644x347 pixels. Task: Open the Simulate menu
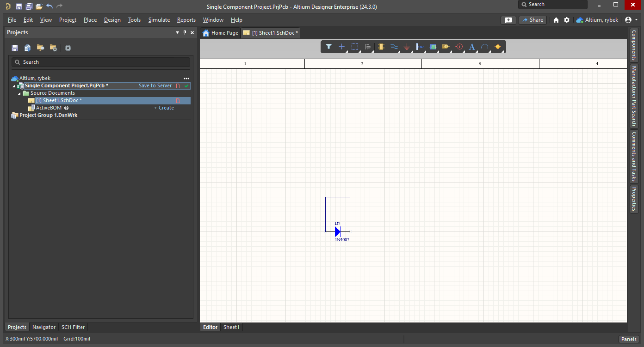tap(159, 20)
